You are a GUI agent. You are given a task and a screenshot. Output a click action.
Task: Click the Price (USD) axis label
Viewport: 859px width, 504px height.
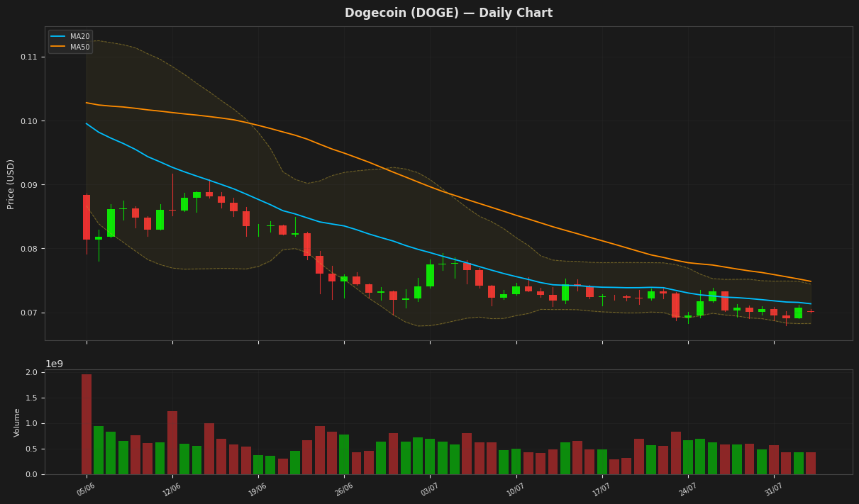pyautogui.click(x=11, y=184)
